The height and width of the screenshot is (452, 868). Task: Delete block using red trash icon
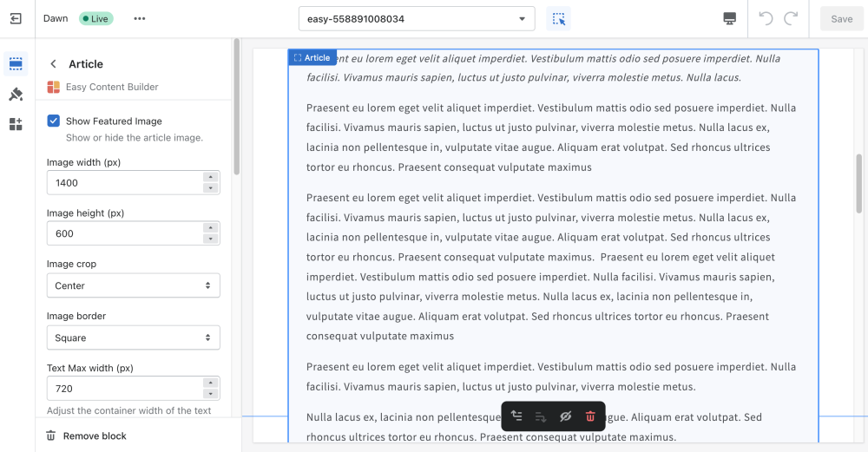[x=590, y=416]
